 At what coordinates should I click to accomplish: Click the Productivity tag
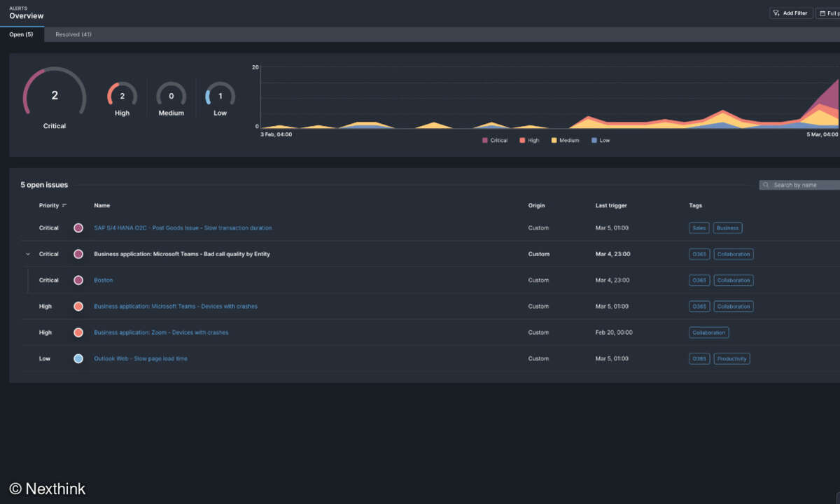tap(731, 358)
